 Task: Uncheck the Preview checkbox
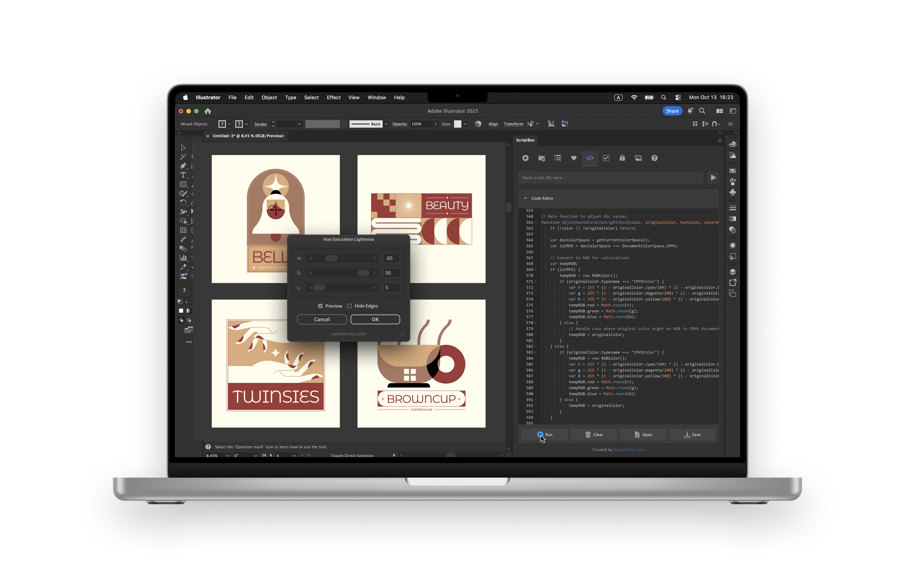point(320,306)
